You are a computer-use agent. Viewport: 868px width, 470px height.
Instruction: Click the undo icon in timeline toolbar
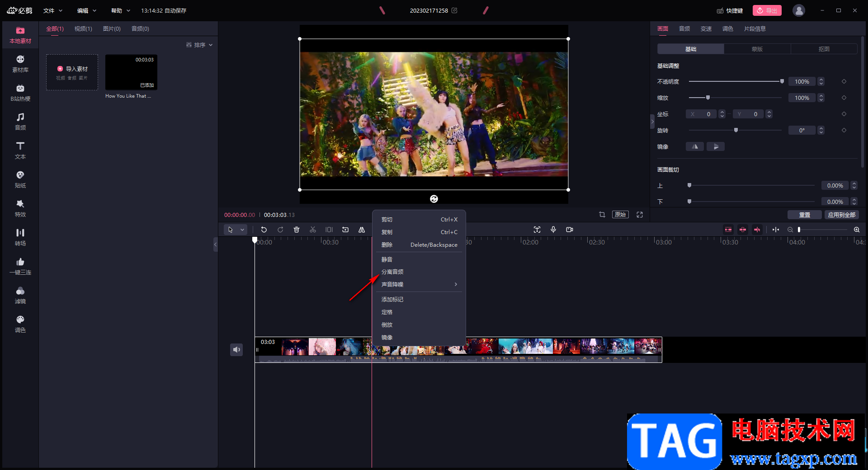click(x=264, y=230)
